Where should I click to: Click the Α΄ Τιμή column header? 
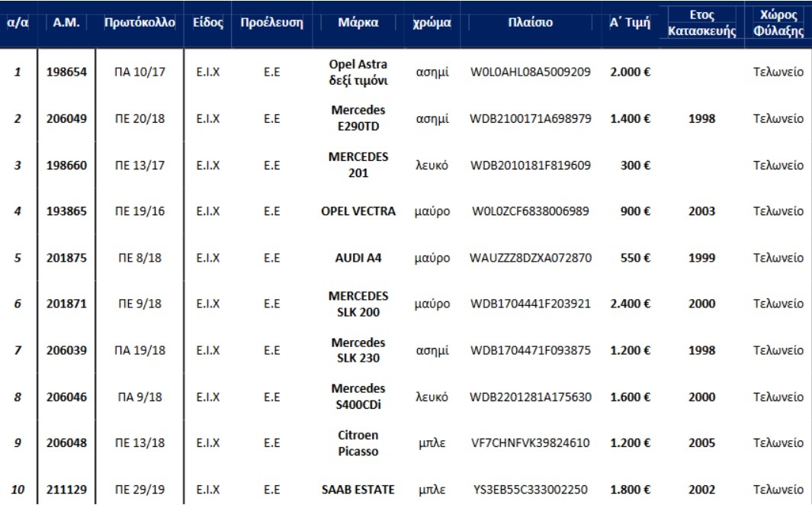630,23
